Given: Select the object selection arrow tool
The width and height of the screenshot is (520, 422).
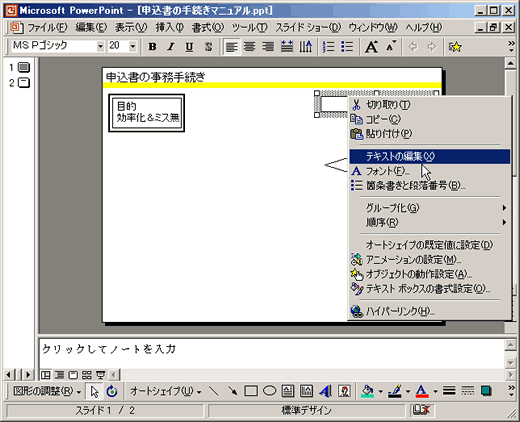Looking at the screenshot, I should (x=94, y=391).
